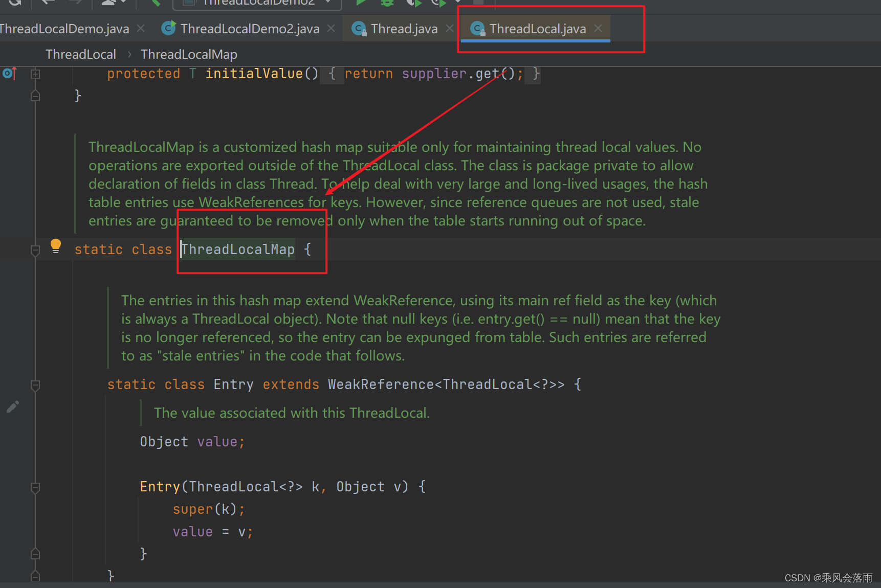The height and width of the screenshot is (588, 881).
Task: Click the Thread.java locked class icon
Action: pos(359,29)
